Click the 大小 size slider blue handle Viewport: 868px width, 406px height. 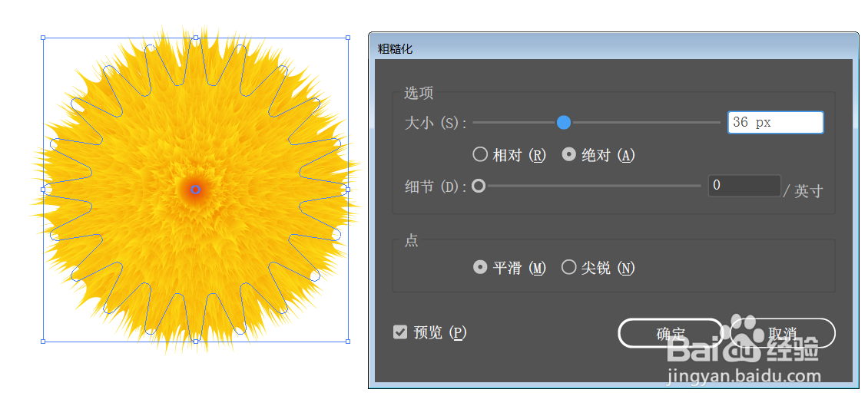[564, 122]
